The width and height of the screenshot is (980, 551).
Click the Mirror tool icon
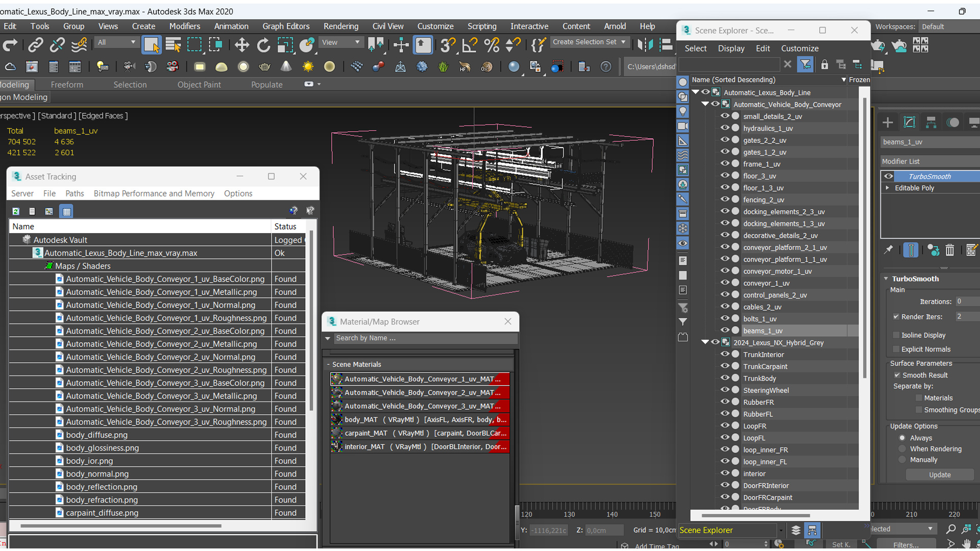(x=645, y=45)
